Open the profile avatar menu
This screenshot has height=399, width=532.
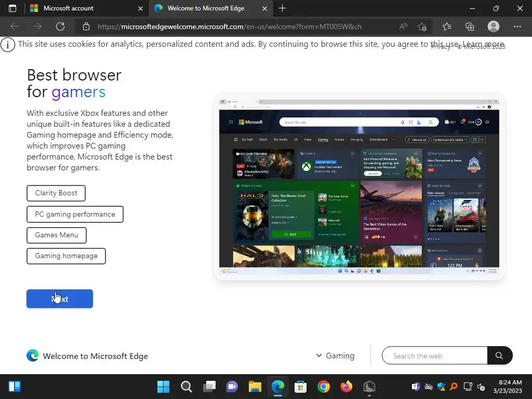(x=494, y=26)
